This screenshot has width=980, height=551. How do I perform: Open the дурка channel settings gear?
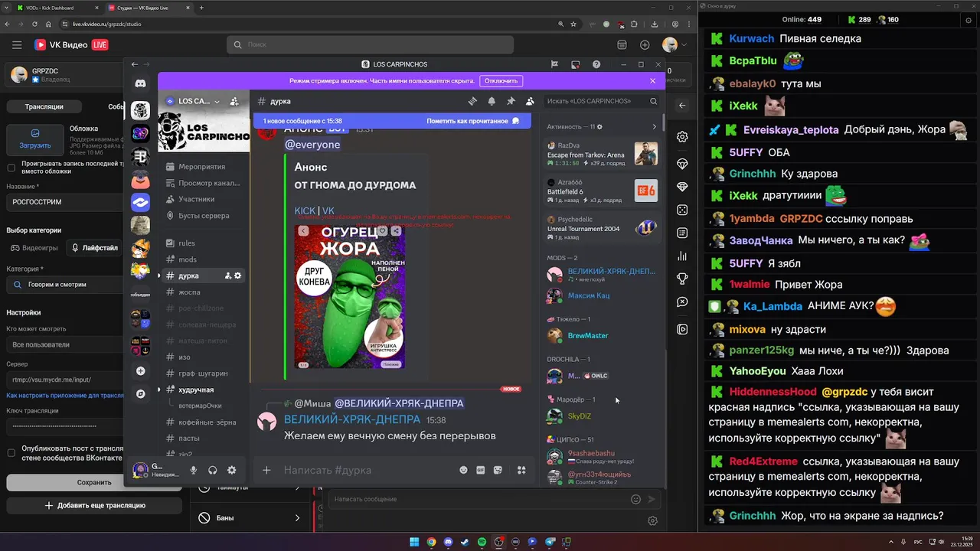click(x=238, y=275)
